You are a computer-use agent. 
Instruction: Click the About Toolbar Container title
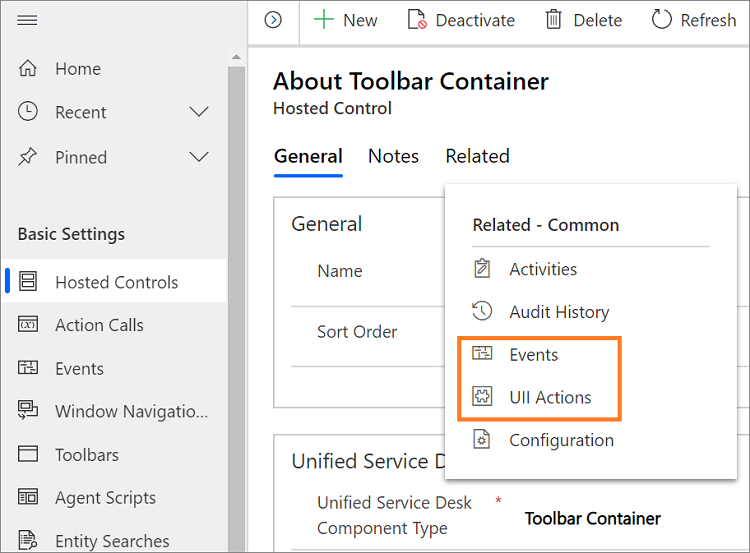[x=411, y=81]
